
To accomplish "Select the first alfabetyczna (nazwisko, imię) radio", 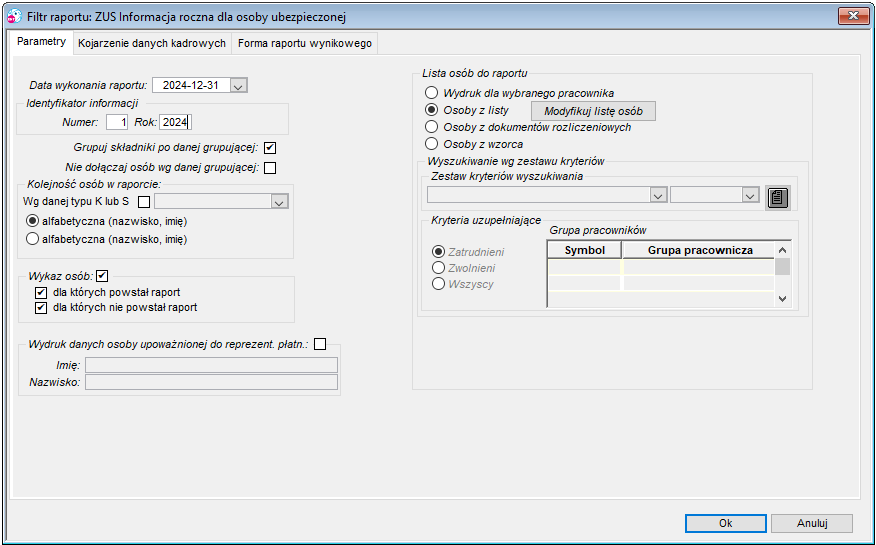I will [x=32, y=221].
